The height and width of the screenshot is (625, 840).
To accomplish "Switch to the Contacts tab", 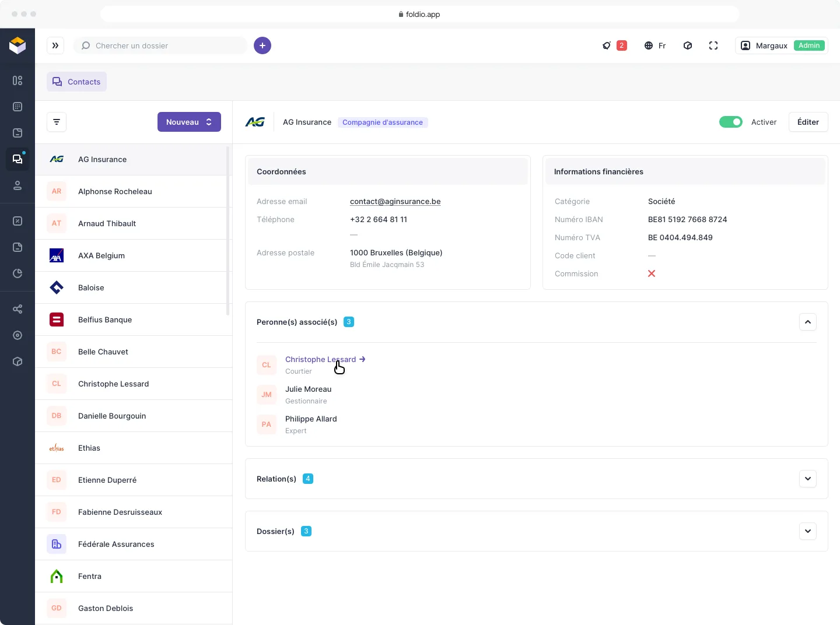I will (76, 82).
